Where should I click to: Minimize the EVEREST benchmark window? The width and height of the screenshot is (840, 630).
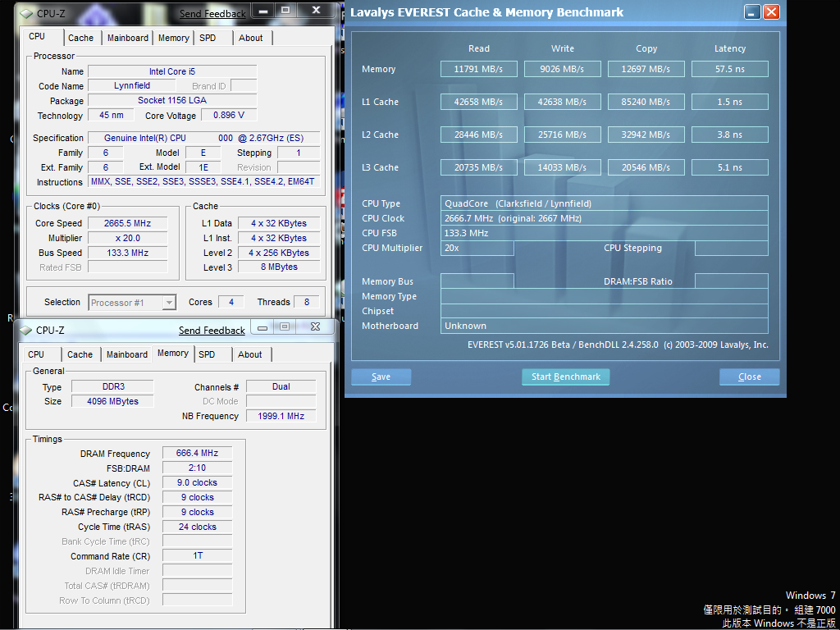pos(753,11)
